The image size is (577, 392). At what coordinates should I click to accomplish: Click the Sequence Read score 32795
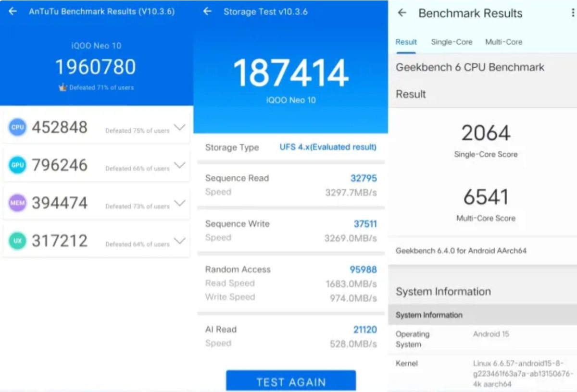point(364,178)
